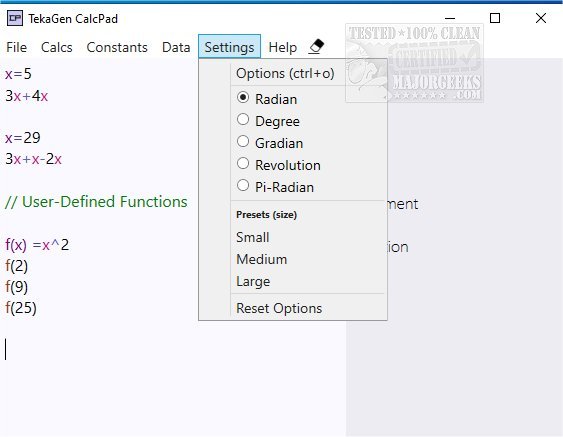Image resolution: width=563 pixels, height=437 pixels.
Task: Enable Pi-Radian angle mode
Action: click(275, 187)
